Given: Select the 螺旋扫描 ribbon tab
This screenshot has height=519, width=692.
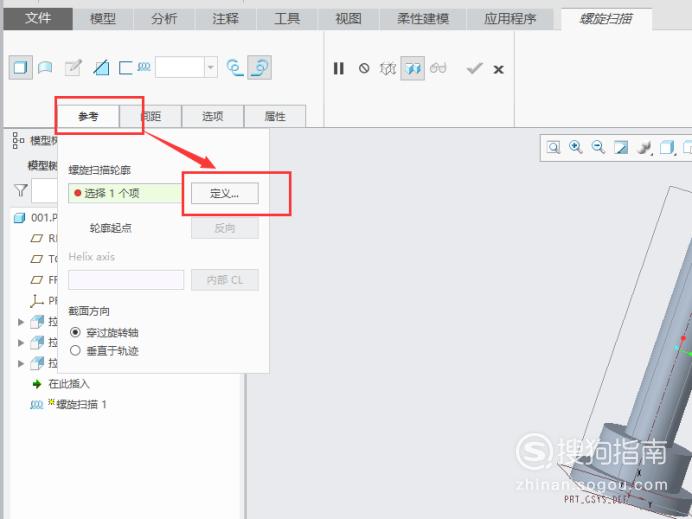Looking at the screenshot, I should (x=606, y=19).
